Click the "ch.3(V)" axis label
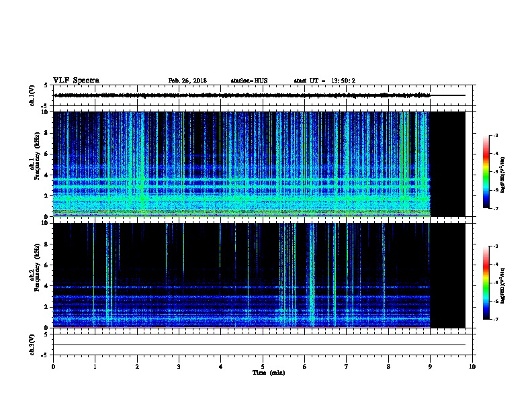532x411 pixels. click(32, 345)
